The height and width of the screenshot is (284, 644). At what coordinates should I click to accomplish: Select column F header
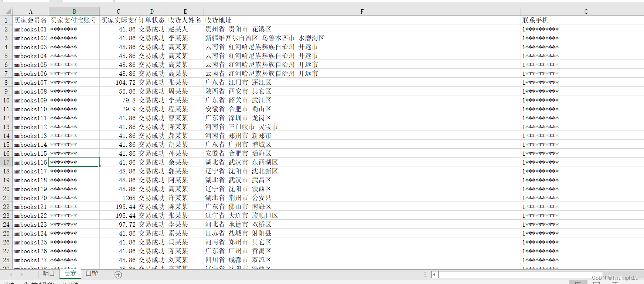point(362,11)
